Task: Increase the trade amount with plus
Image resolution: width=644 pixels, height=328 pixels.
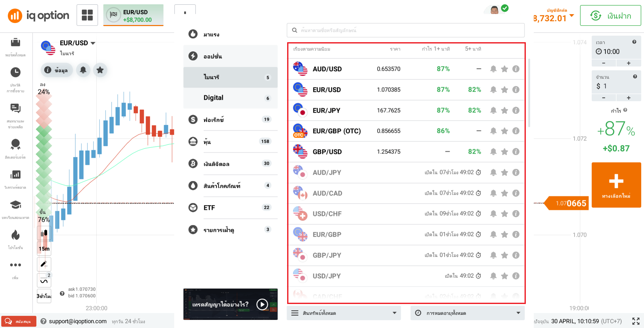Action: click(629, 98)
